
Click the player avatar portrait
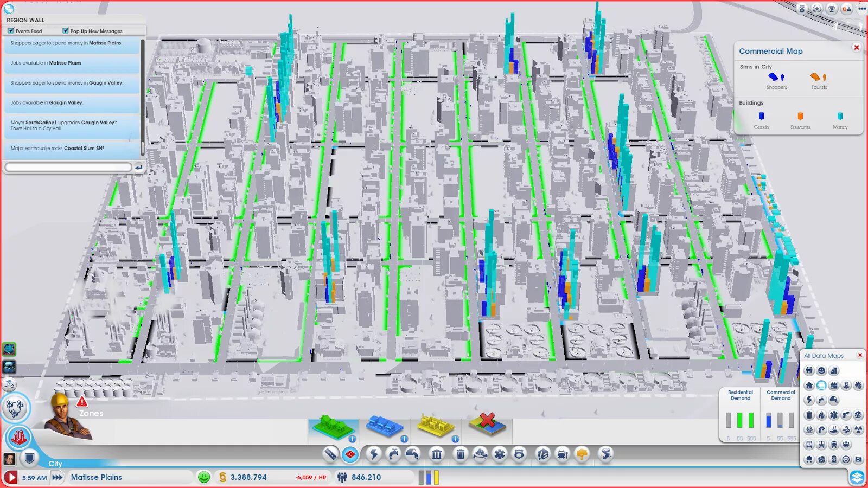(x=9, y=459)
